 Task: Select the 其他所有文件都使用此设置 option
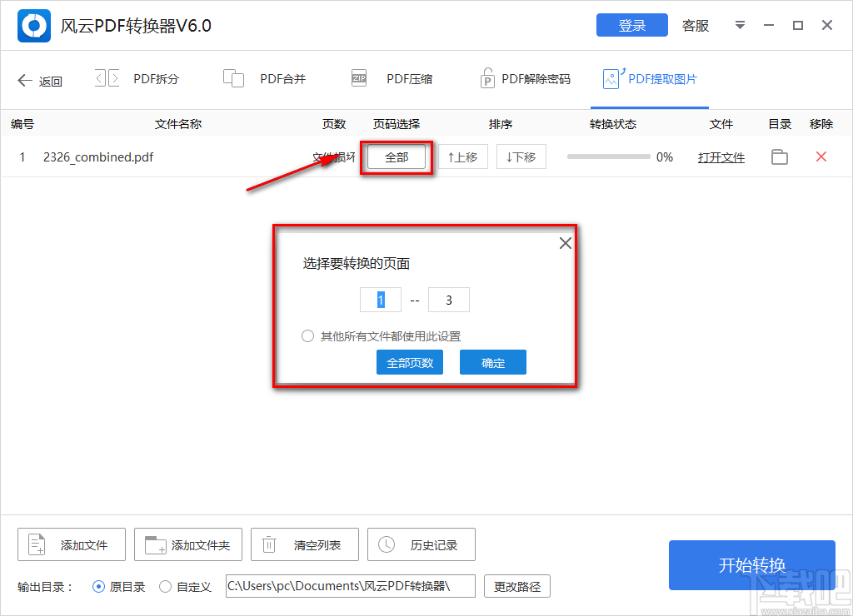(x=307, y=336)
